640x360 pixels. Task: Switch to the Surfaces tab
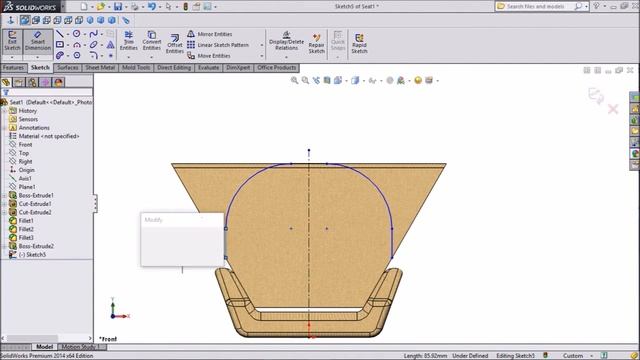(67, 68)
